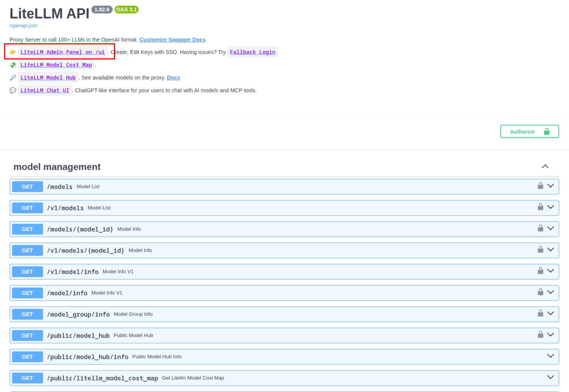This screenshot has width=569, height=392.
Task: Expand the /model_group/info endpoint chevron
Action: [x=551, y=313]
